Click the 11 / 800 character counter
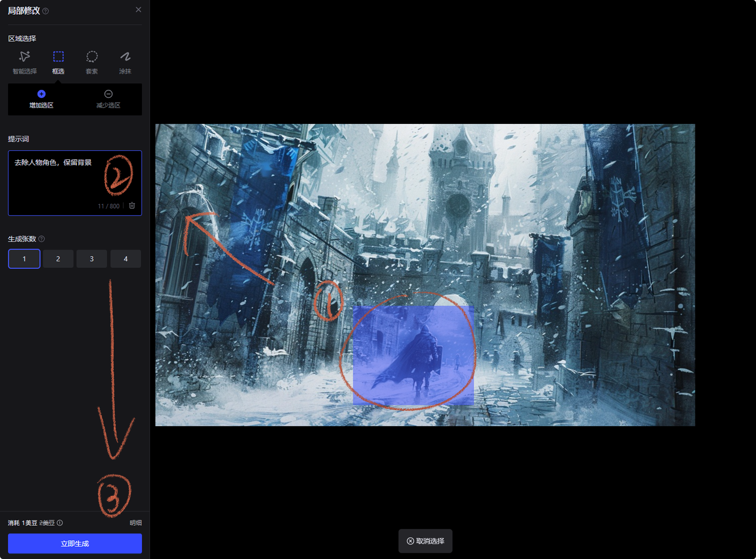Viewport: 756px width, 559px height. coord(109,206)
